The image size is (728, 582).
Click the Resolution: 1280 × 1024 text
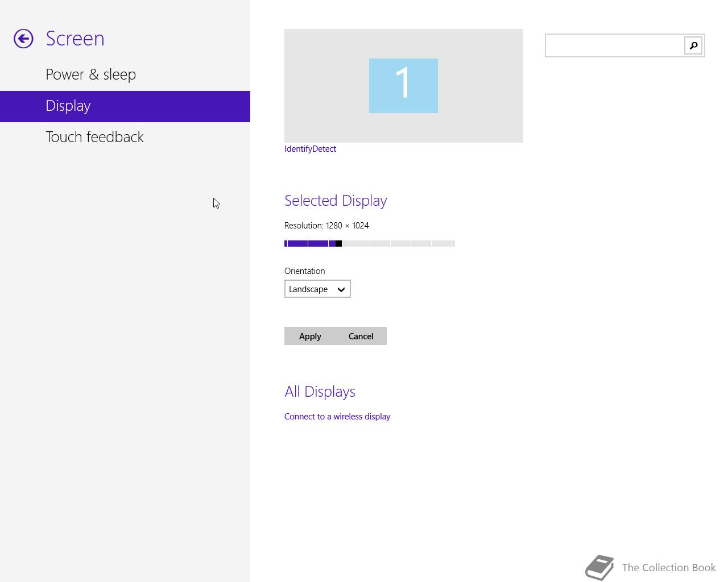pyautogui.click(x=326, y=226)
